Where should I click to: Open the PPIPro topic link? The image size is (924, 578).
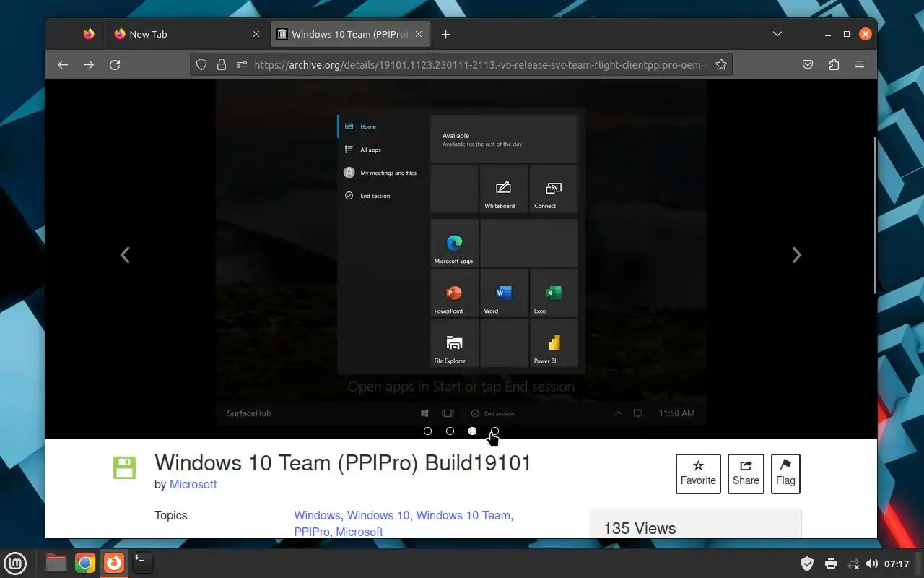point(312,532)
